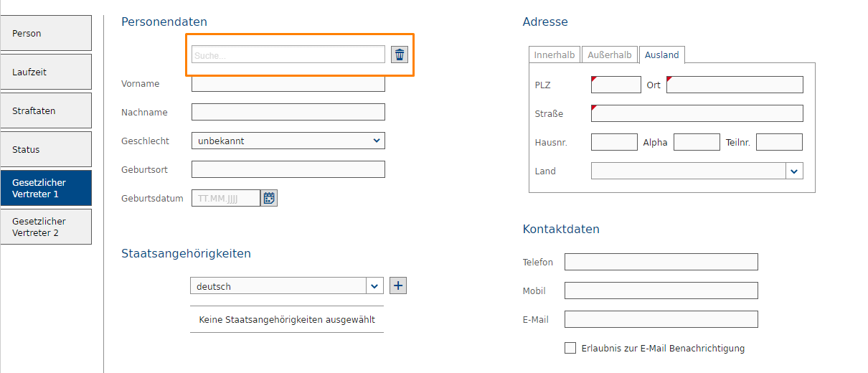Expand the Land dropdown arrow
The width and height of the screenshot is (868, 373).
coord(794,171)
